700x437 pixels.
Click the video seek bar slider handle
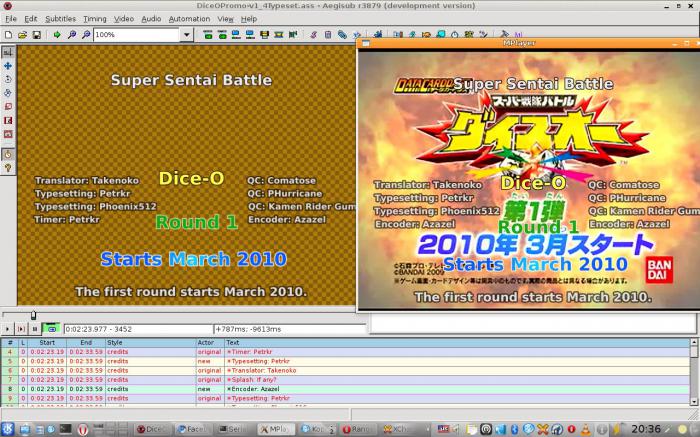[x=33, y=316]
